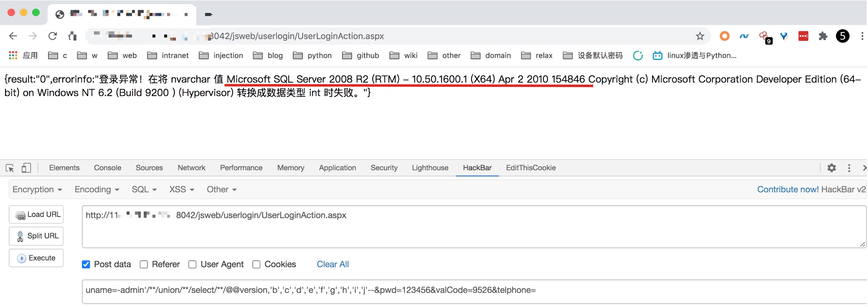This screenshot has height=307, width=868.
Task: Open the 设备默认密码 bookmark folder
Action: pos(593,55)
